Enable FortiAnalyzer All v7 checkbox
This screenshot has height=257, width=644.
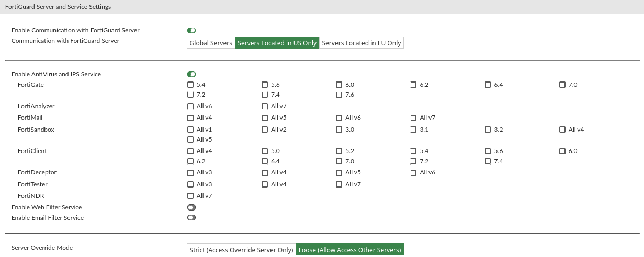click(265, 107)
